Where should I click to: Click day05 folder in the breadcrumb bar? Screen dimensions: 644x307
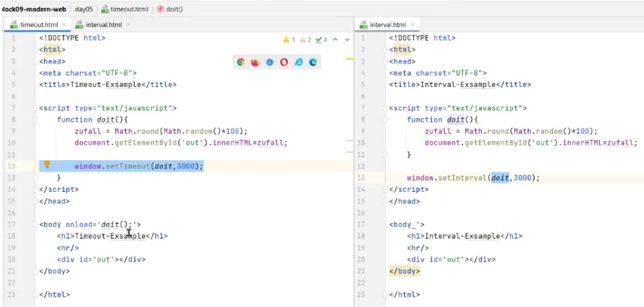(x=84, y=9)
